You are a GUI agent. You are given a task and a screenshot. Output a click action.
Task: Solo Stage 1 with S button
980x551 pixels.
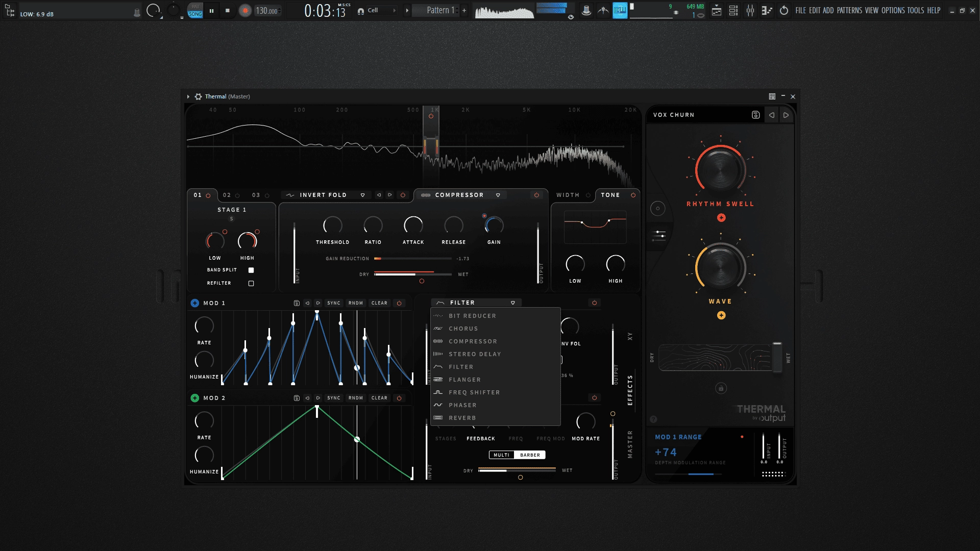pos(232,219)
